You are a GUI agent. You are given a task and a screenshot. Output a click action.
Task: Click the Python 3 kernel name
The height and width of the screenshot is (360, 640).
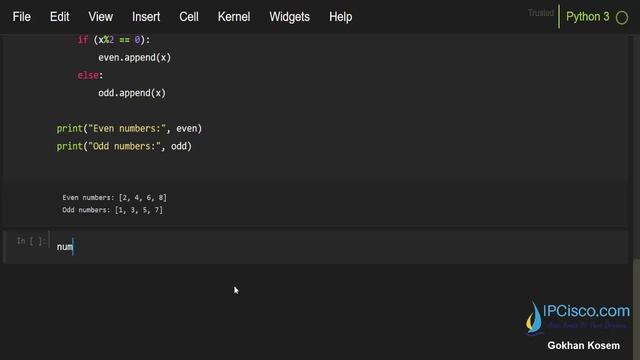587,17
